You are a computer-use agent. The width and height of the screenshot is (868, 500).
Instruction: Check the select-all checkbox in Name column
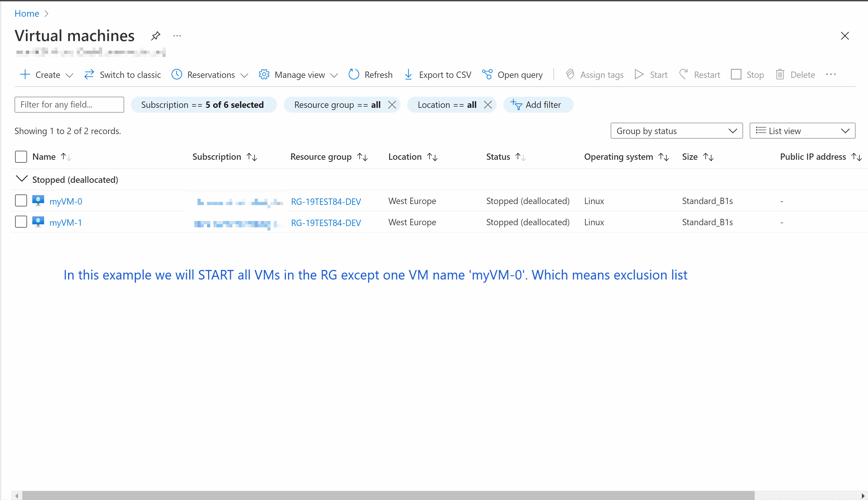coord(21,157)
